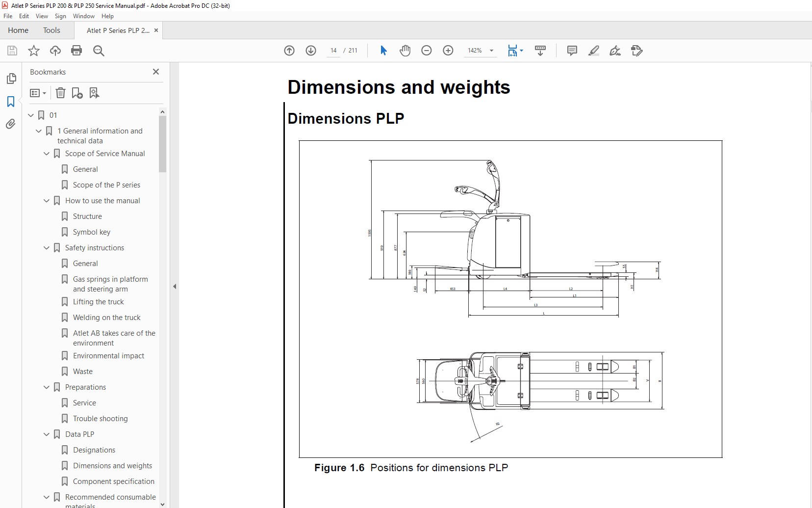Add a sticky note comment
Screen dimensions: 812x508
tap(572, 51)
